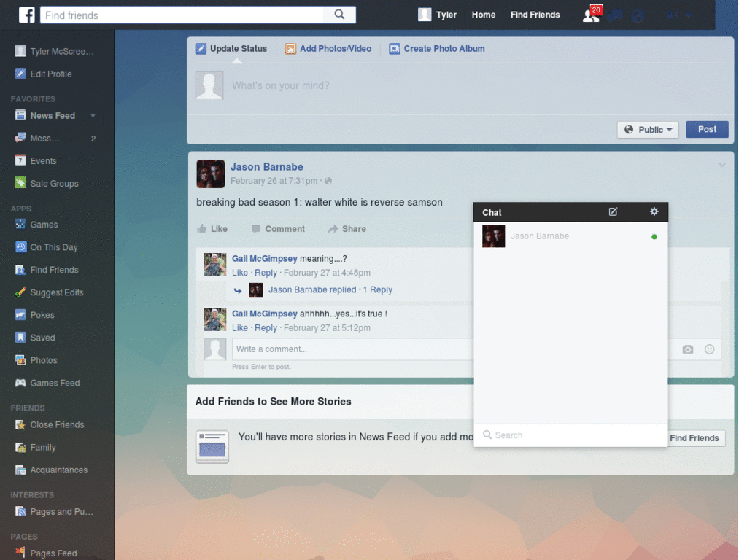Click the Close Friends star icon

(x=20, y=424)
